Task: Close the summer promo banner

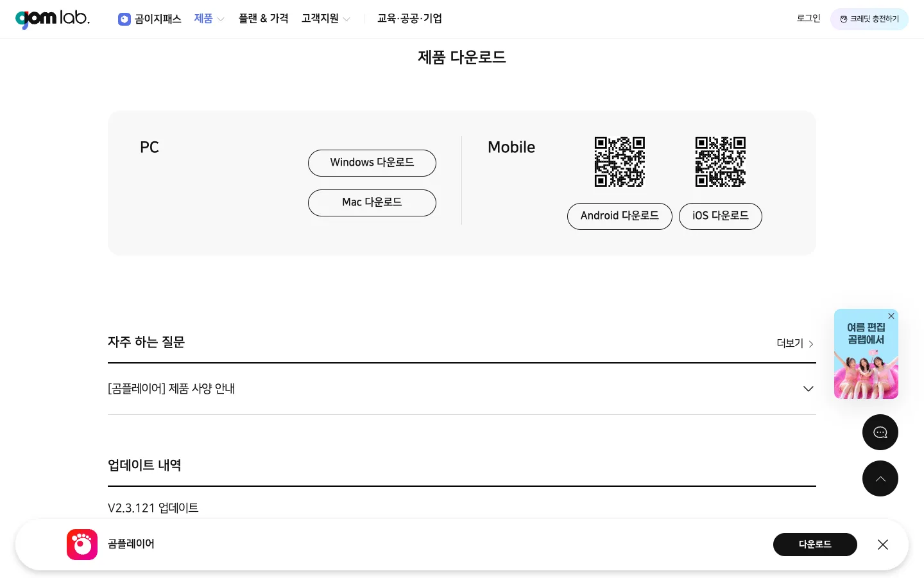Action: 891,316
